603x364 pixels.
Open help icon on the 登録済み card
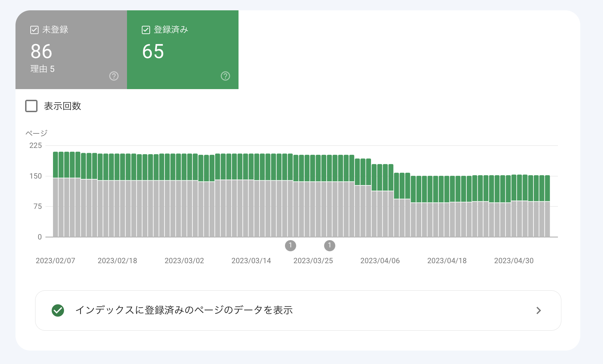coord(225,76)
